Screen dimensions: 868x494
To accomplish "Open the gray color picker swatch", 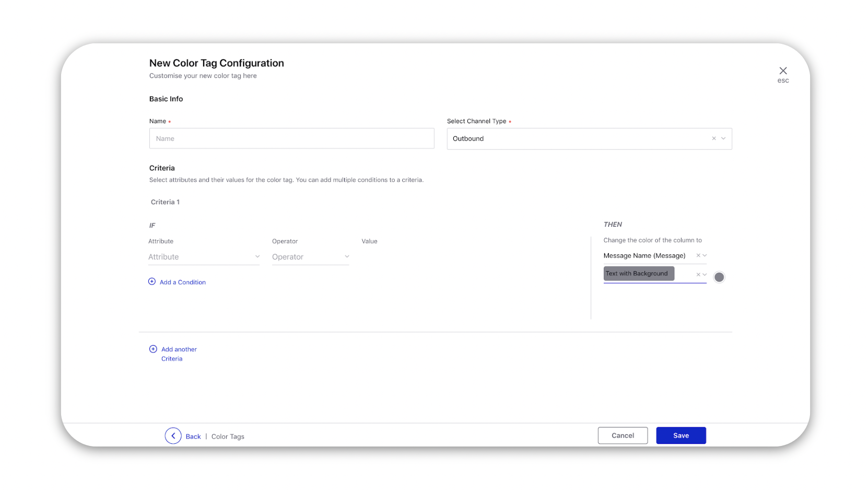I will coord(719,277).
